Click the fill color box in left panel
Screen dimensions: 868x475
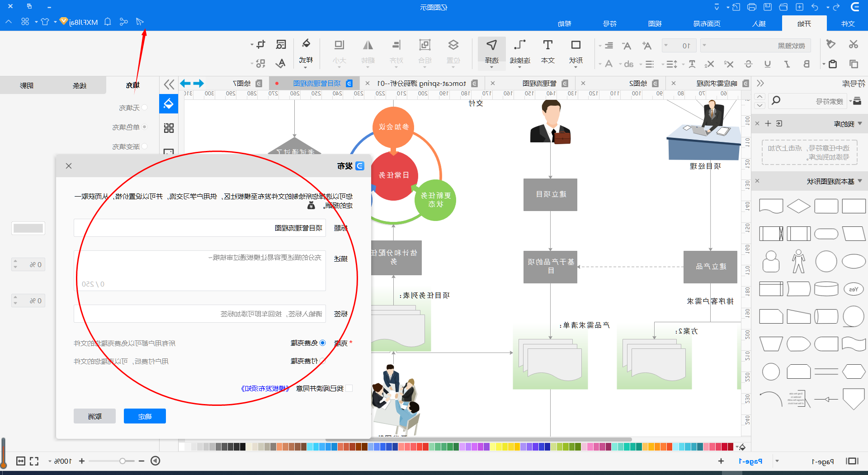point(28,228)
